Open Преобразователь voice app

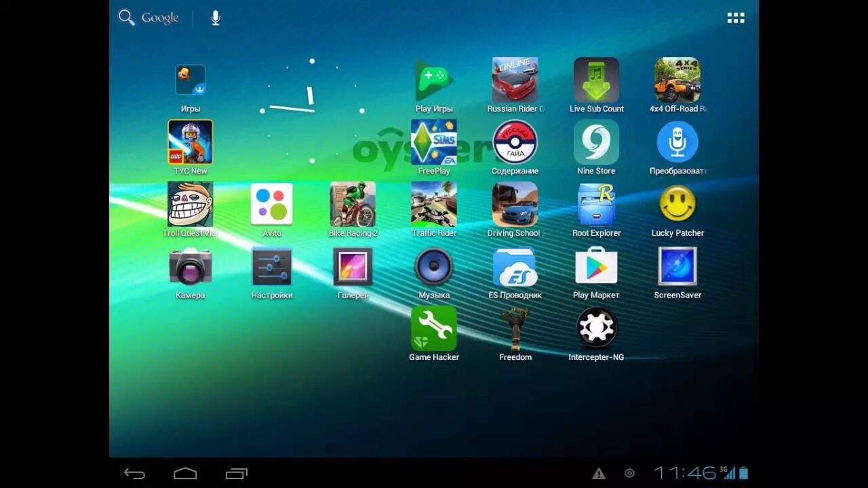pyautogui.click(x=677, y=142)
